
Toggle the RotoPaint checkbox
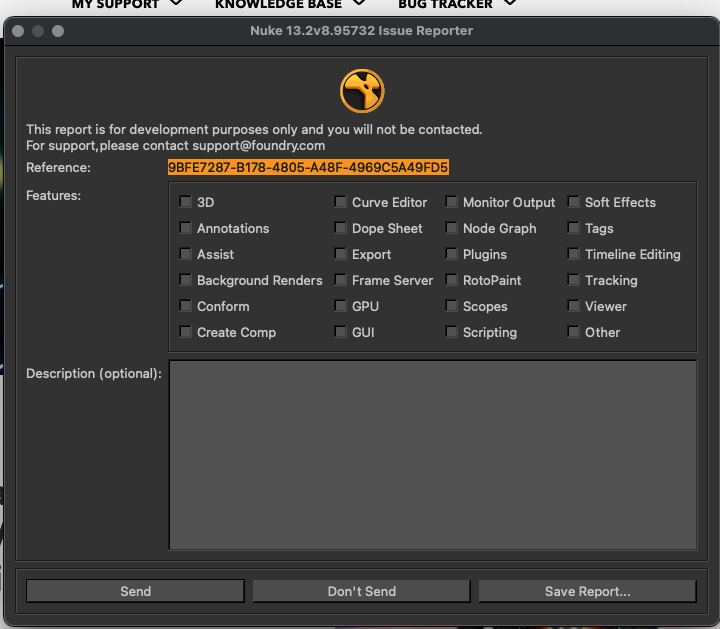[x=451, y=280]
